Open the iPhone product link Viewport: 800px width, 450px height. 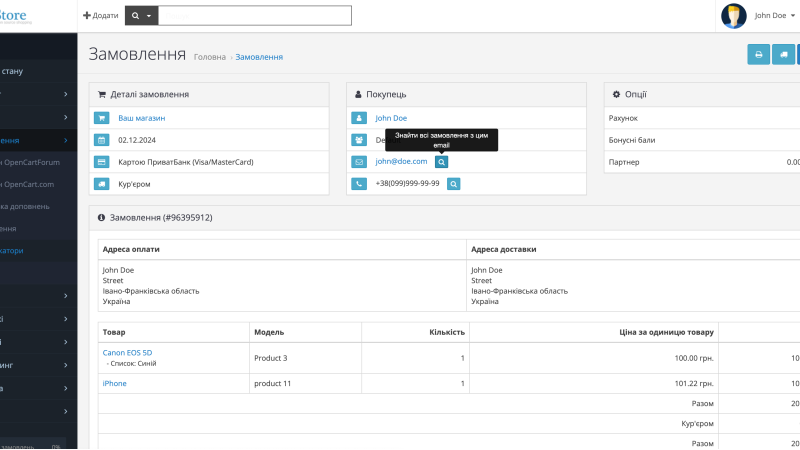(x=115, y=383)
